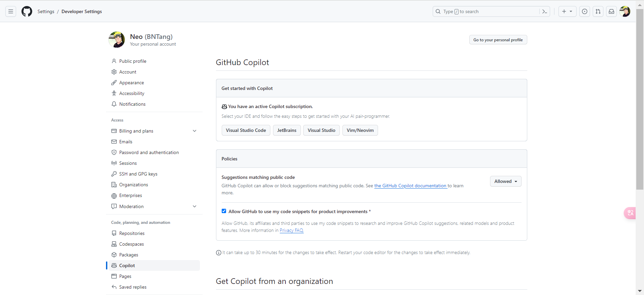The width and height of the screenshot is (644, 295).
Task: Click the Account gear icon
Action: [114, 72]
